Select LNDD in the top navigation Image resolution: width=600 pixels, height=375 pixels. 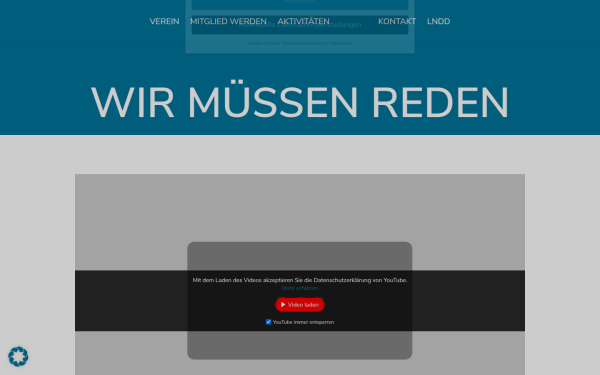[x=439, y=21]
